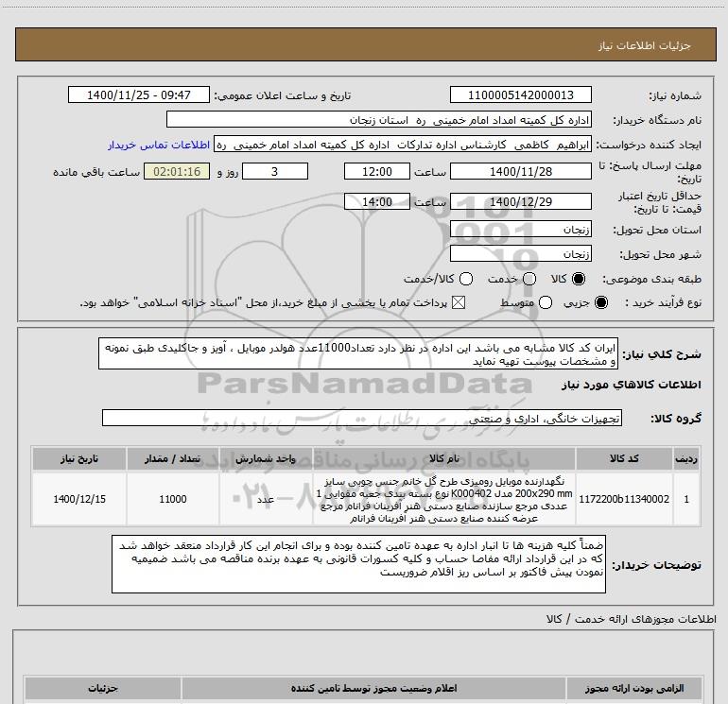Click the نام کالا column header
The image size is (728, 704).
pyautogui.click(x=443, y=458)
